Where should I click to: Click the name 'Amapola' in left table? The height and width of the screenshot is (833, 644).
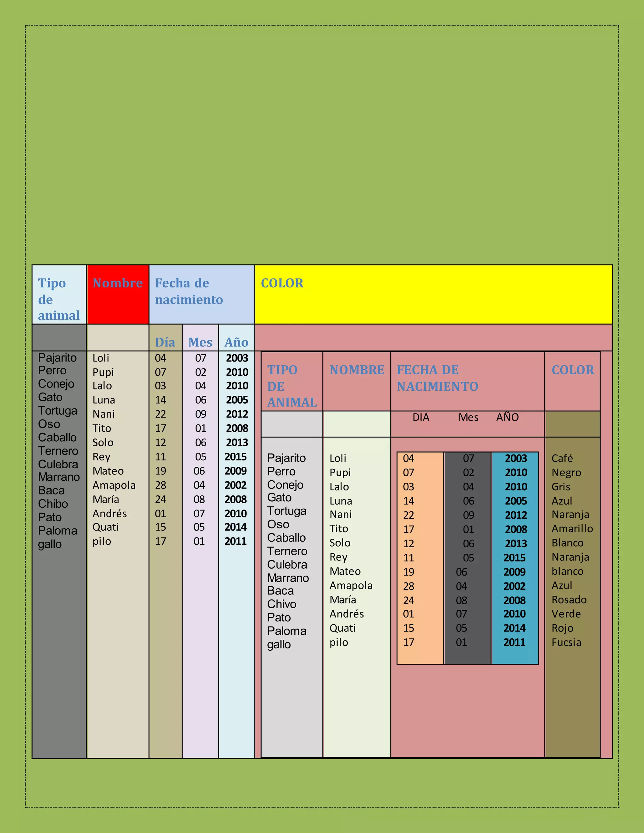pos(114,485)
